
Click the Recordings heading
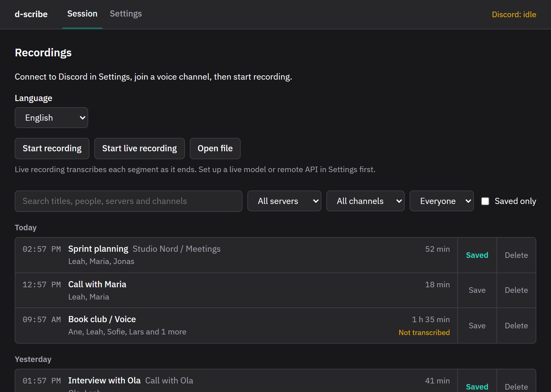pyautogui.click(x=43, y=53)
